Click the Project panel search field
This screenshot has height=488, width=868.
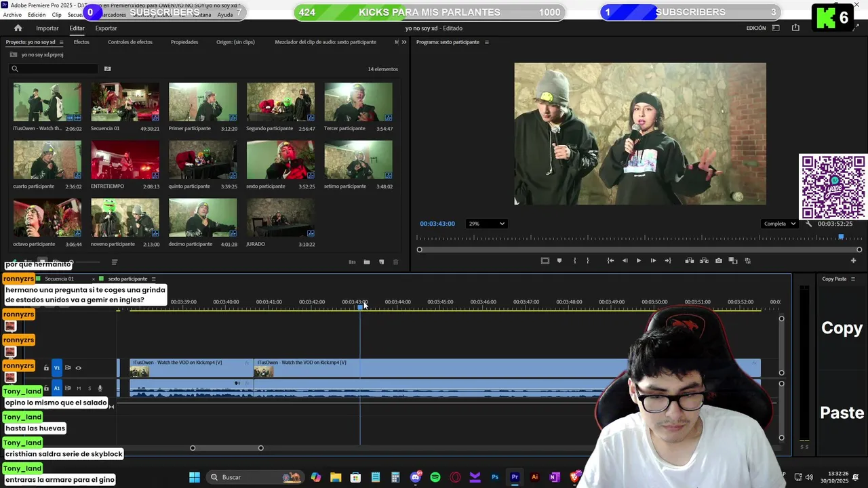coord(54,68)
